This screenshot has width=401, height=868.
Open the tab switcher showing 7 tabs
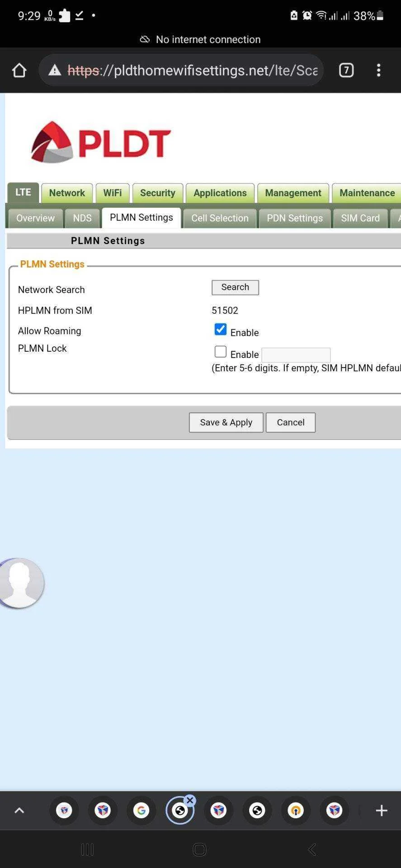pos(346,70)
